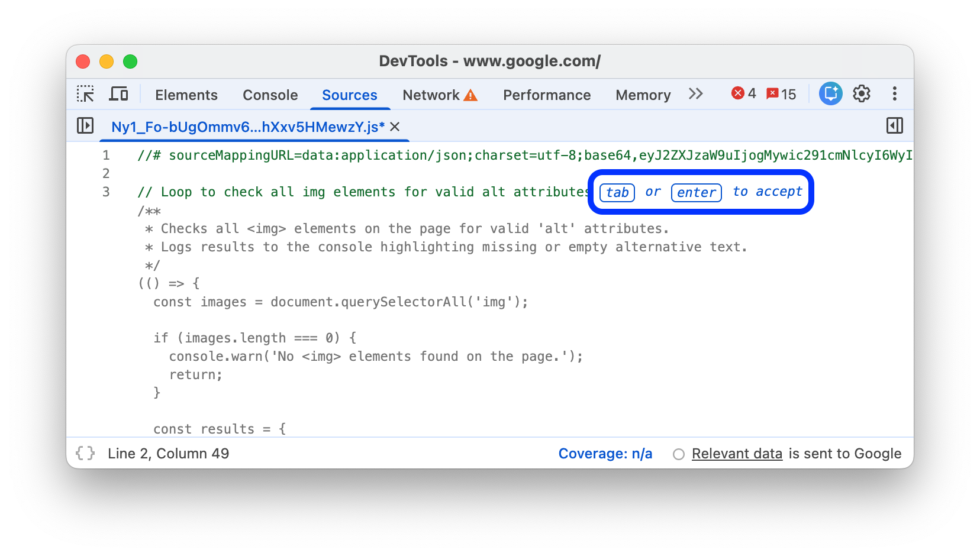Select the Inspect element tool
The width and height of the screenshot is (980, 556).
(x=86, y=94)
